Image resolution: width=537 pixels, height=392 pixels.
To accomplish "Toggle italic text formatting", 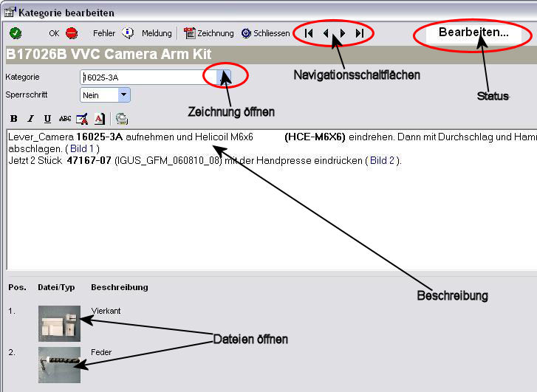I will [x=30, y=119].
